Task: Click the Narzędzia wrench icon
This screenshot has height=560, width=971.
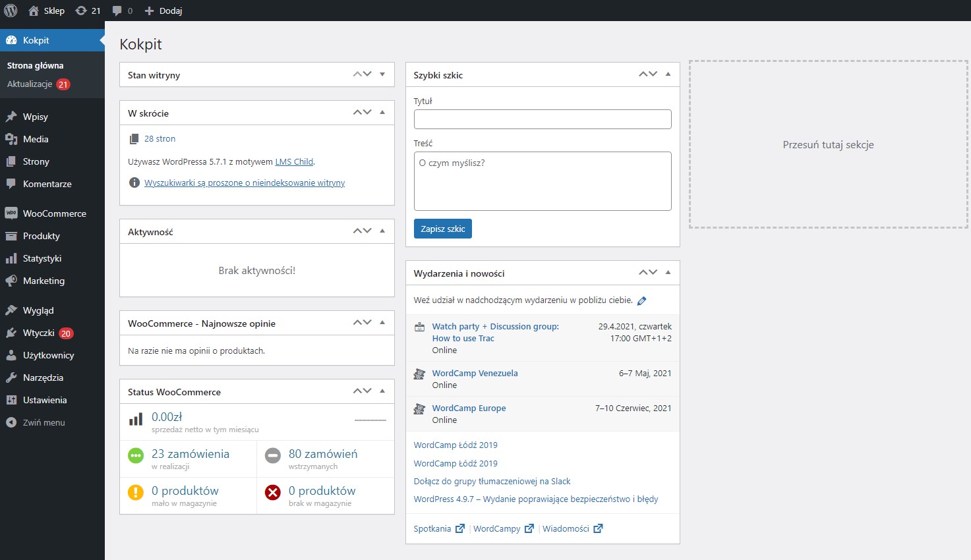Action: point(11,378)
